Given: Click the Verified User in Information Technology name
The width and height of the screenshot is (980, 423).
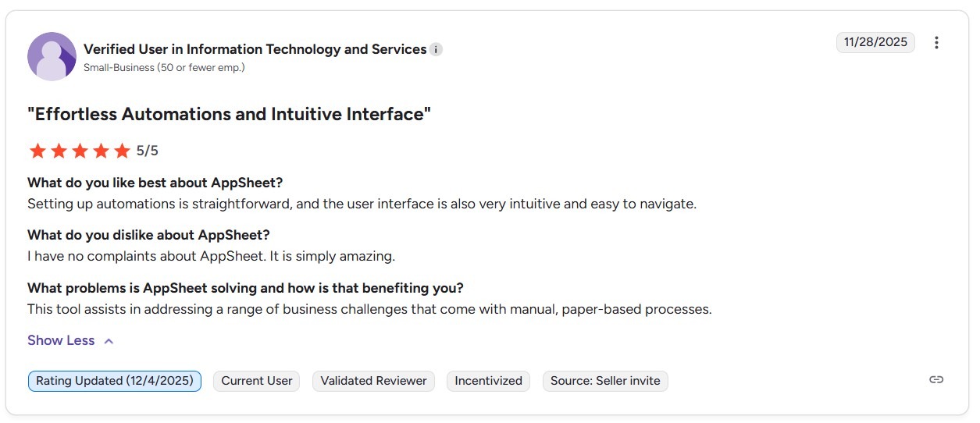Looking at the screenshot, I should (x=255, y=49).
